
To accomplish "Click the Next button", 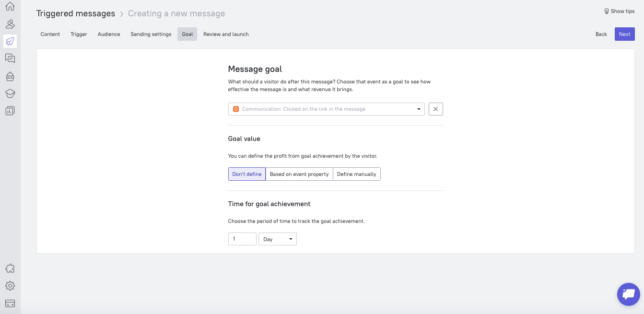I will [x=624, y=34].
